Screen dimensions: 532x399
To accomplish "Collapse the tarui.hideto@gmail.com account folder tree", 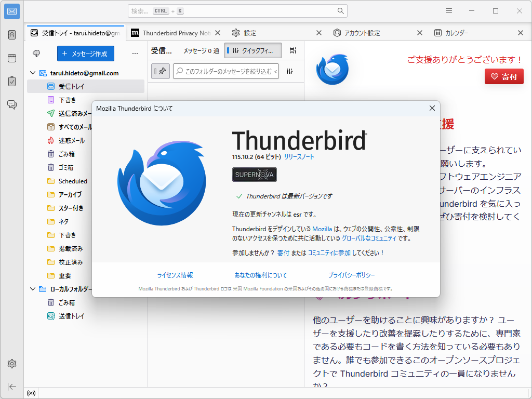I will click(32, 73).
